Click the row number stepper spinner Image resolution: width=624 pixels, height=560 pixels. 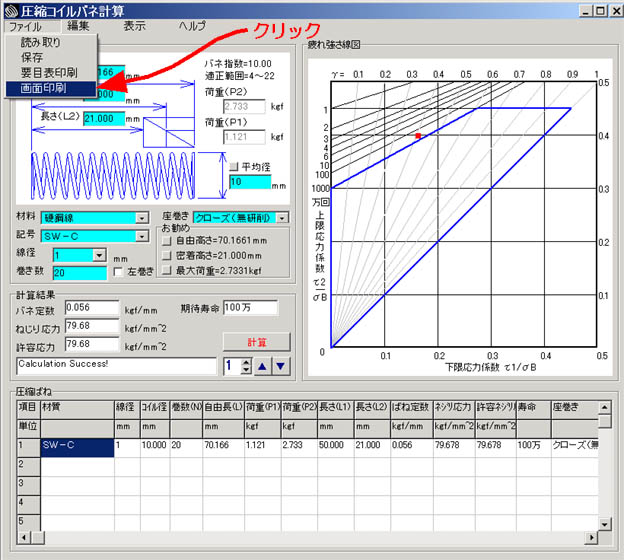coord(244,366)
